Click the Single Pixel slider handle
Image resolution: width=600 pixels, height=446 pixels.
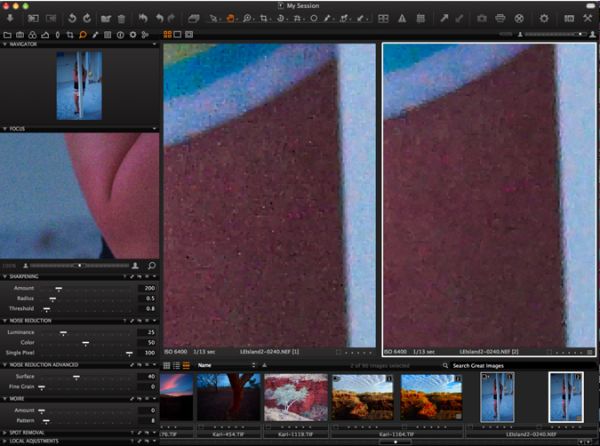tap(129, 354)
